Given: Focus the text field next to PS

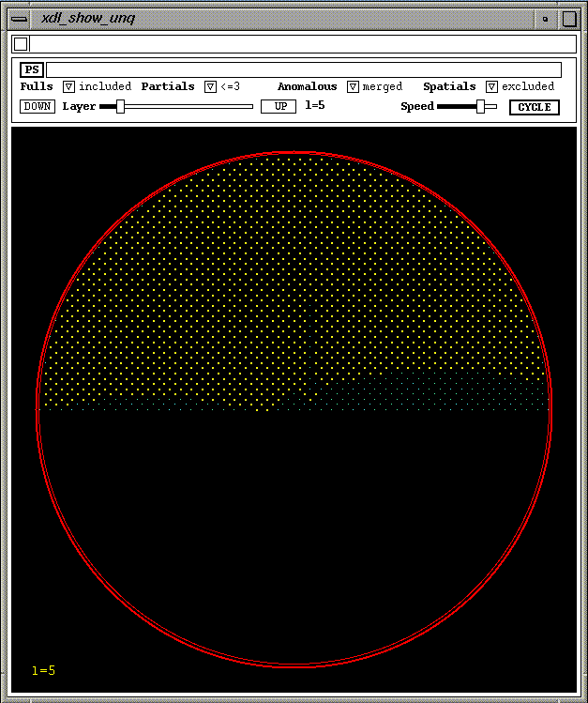Looking at the screenshot, I should tap(304, 69).
